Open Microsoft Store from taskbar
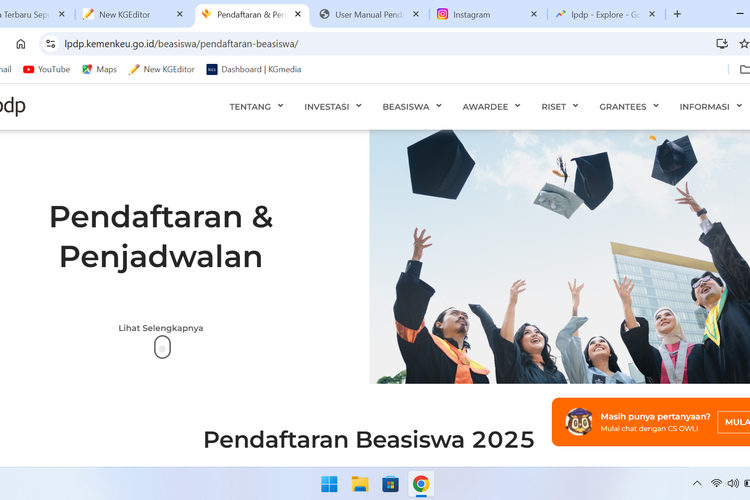 click(x=390, y=484)
